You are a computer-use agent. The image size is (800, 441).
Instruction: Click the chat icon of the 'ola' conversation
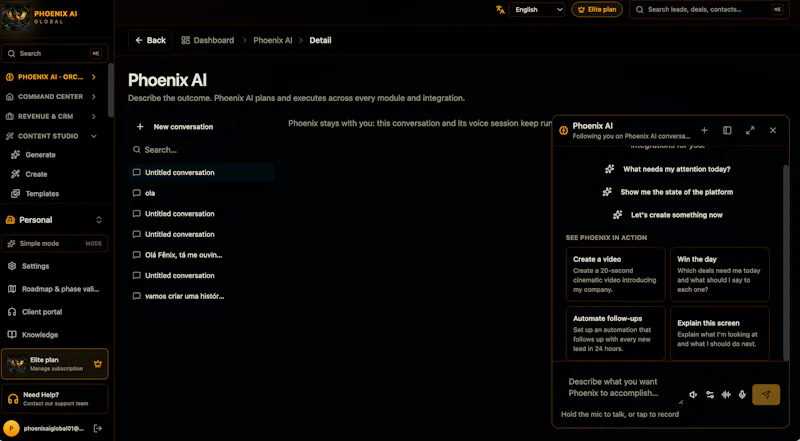click(x=136, y=193)
